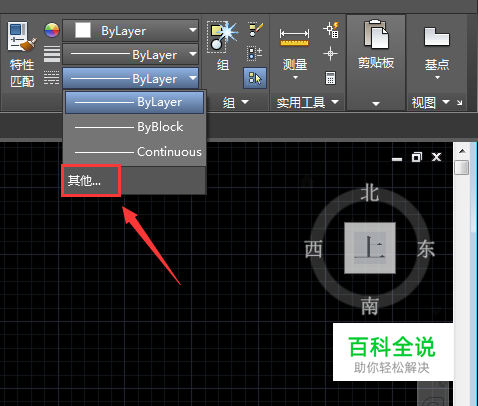The height and width of the screenshot is (406, 478).
Task: Open the 测量 dropdown arrow
Action: (295, 78)
